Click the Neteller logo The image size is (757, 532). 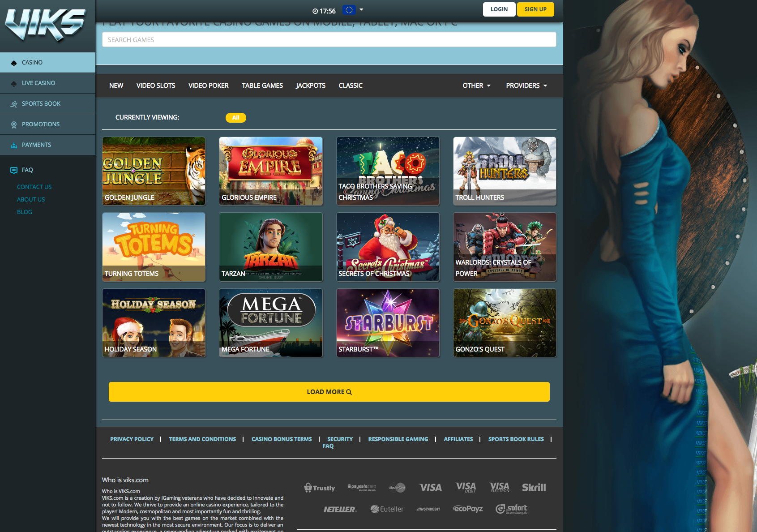[340, 509]
